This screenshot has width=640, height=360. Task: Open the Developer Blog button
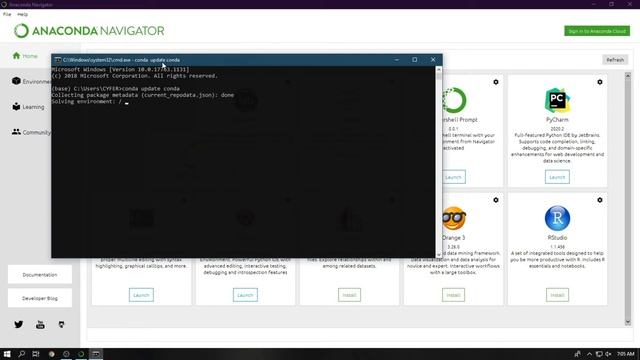(x=40, y=298)
